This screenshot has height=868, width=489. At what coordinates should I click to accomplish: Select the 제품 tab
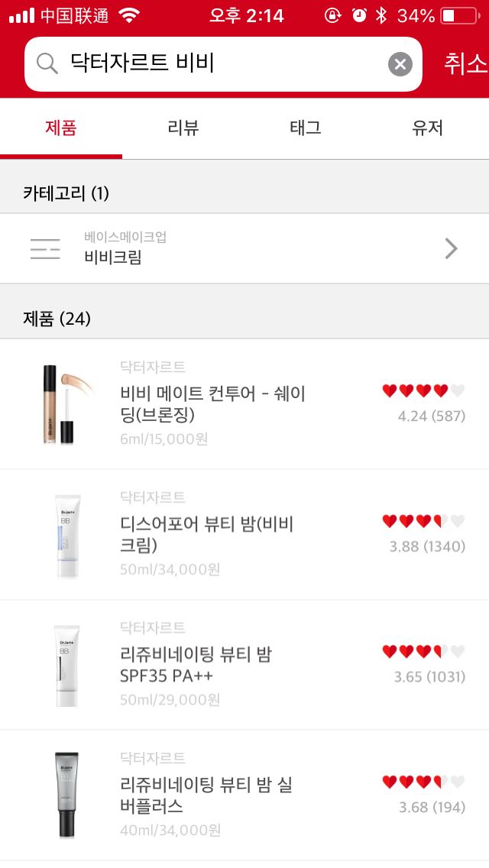click(x=61, y=128)
